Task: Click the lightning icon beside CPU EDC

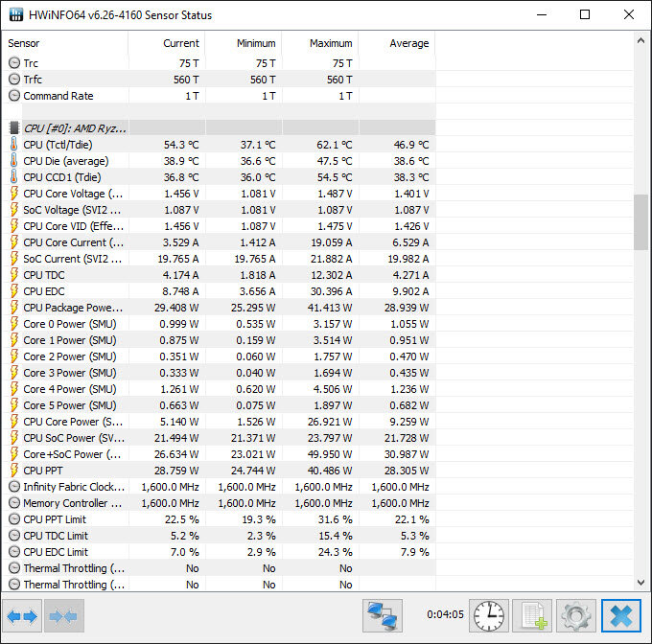Action: coord(14,291)
